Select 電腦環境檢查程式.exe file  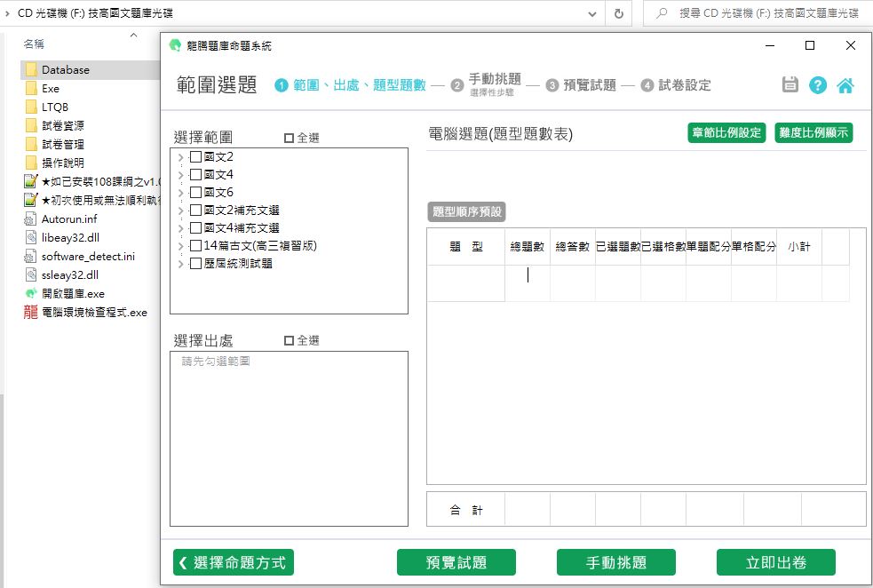click(x=93, y=312)
